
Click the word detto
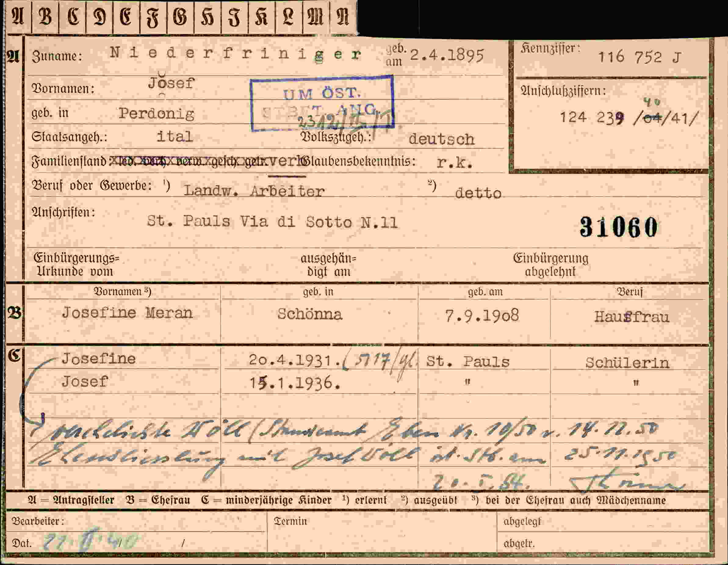point(478,193)
